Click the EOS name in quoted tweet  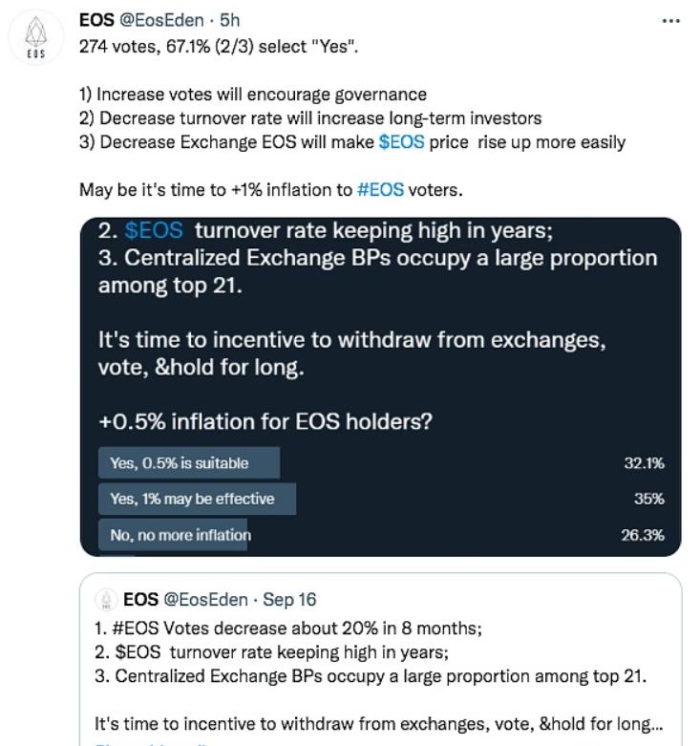pos(140,600)
